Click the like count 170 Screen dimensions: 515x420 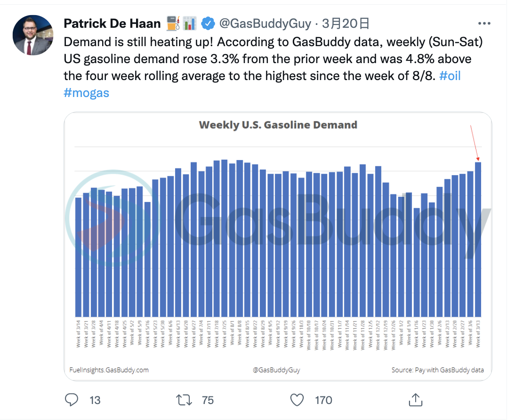pyautogui.click(x=323, y=400)
